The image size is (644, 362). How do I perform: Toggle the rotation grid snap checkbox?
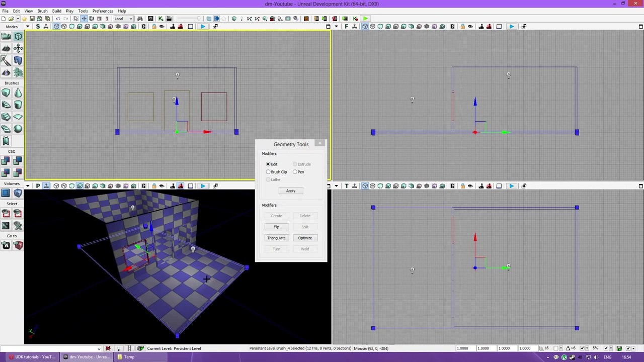(x=581, y=348)
